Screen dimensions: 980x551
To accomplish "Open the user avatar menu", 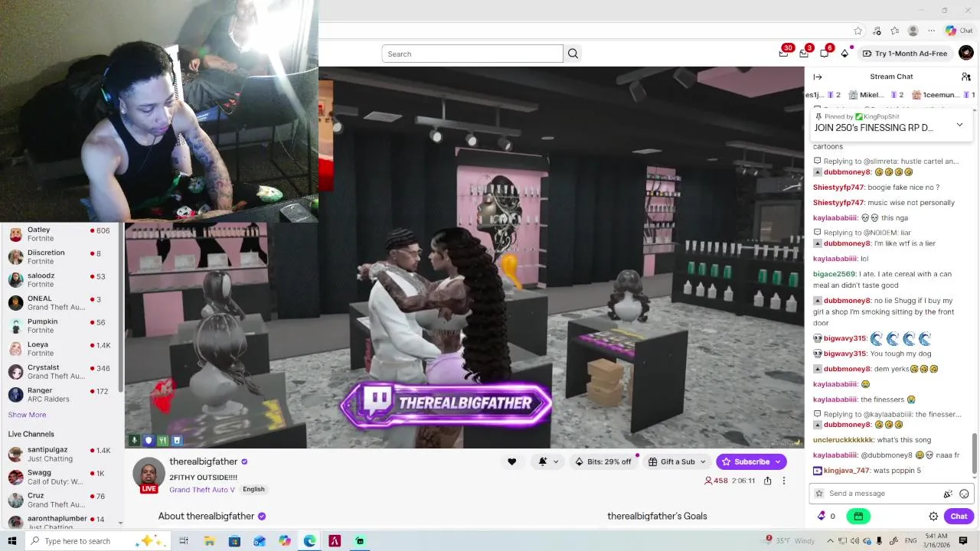I will [965, 53].
